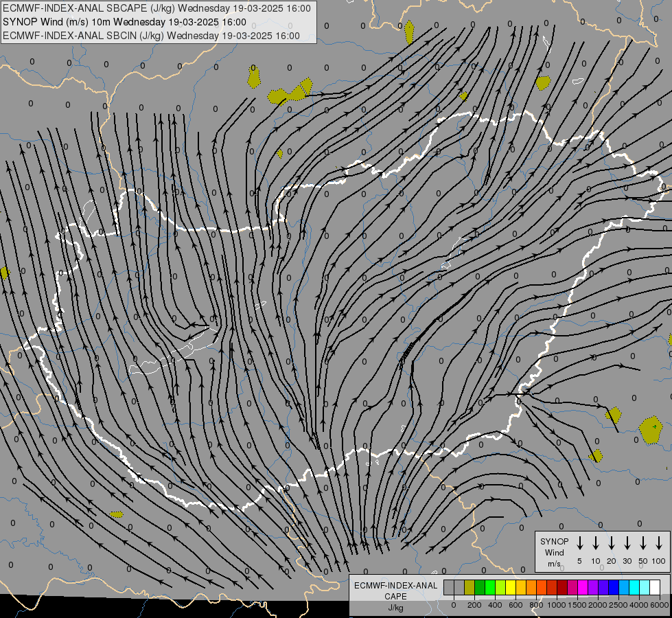Pick the bright green CAPE colorbar swatch
Screen dimensions: 672x618
point(490,587)
